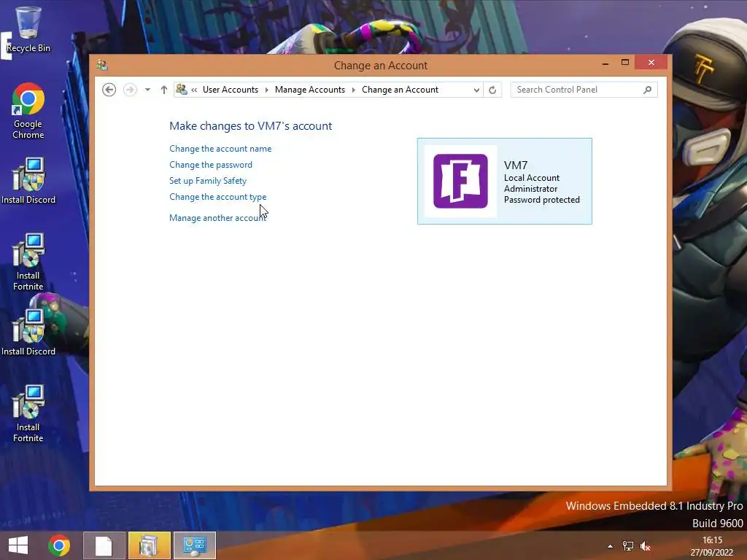Navigate to Manage Accounts breadcrumb
The height and width of the screenshot is (560, 747).
click(x=309, y=90)
